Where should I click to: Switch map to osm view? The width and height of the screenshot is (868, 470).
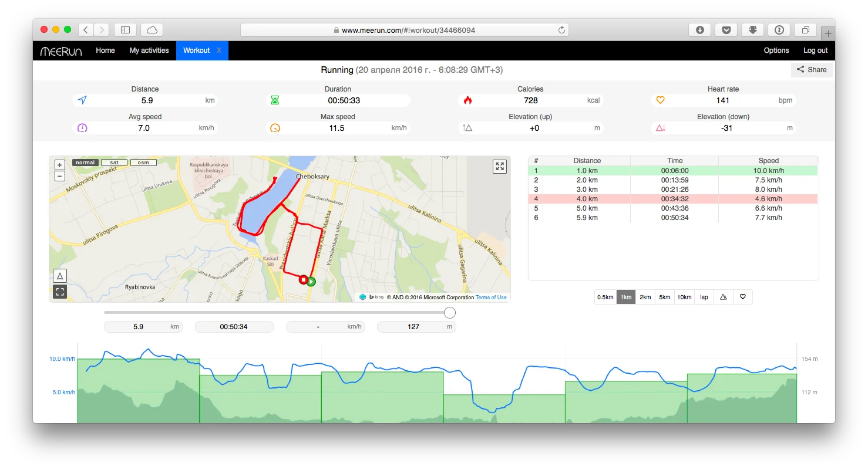tap(143, 163)
